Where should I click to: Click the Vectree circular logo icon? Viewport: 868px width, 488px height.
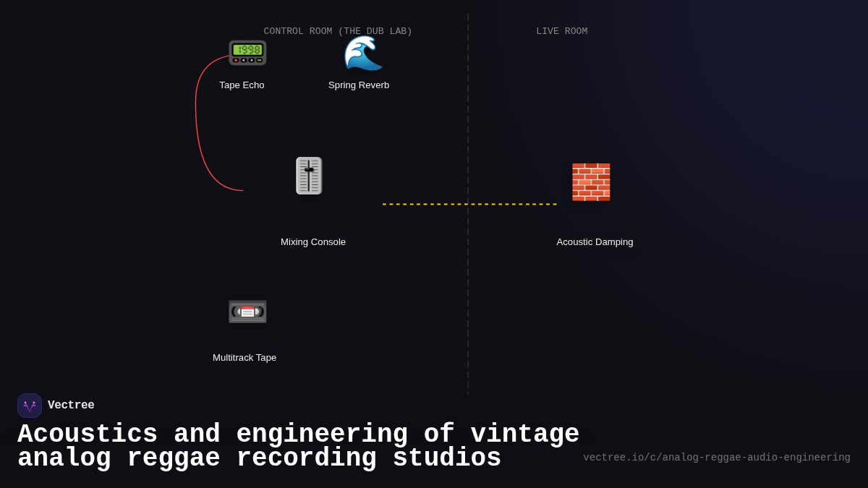click(x=30, y=405)
